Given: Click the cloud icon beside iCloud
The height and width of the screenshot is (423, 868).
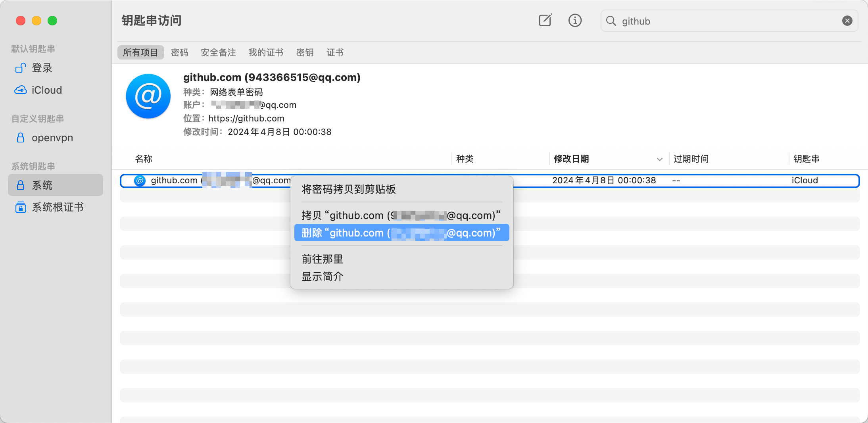Looking at the screenshot, I should (x=21, y=90).
